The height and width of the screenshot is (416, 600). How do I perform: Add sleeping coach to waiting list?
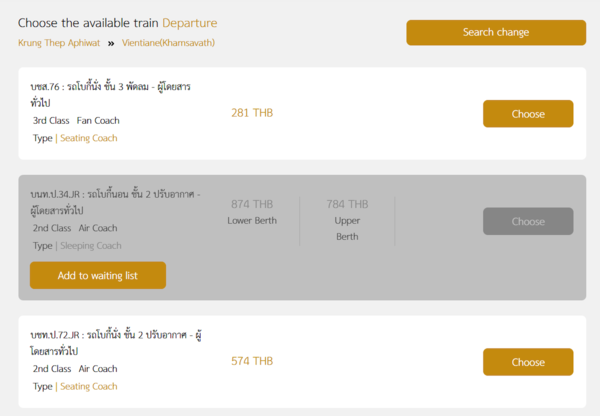tap(98, 275)
